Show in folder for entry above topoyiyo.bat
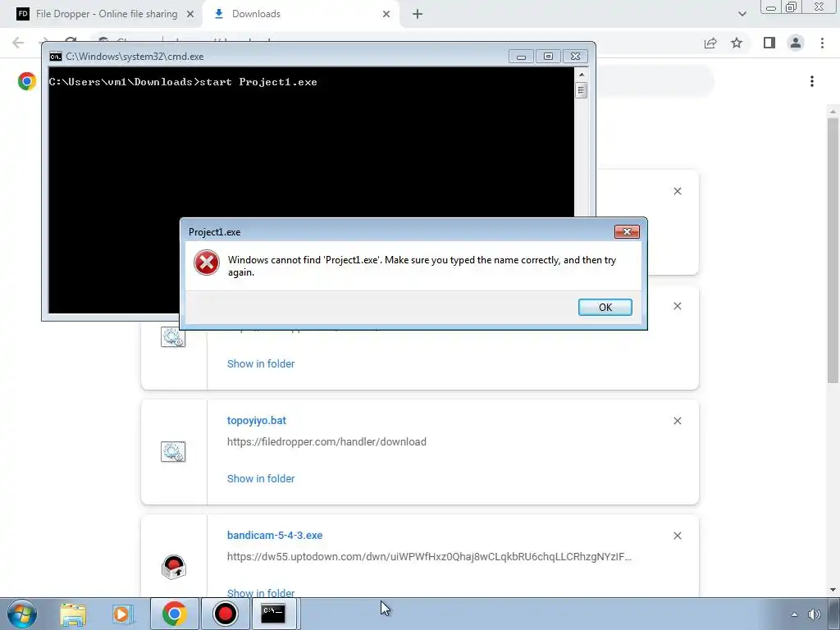This screenshot has width=840, height=630. pyautogui.click(x=261, y=363)
